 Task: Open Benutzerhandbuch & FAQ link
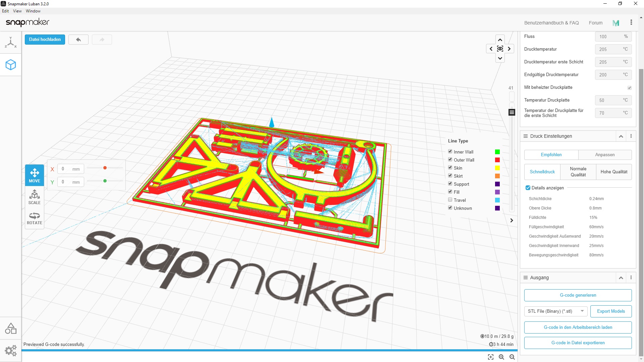coord(551,23)
